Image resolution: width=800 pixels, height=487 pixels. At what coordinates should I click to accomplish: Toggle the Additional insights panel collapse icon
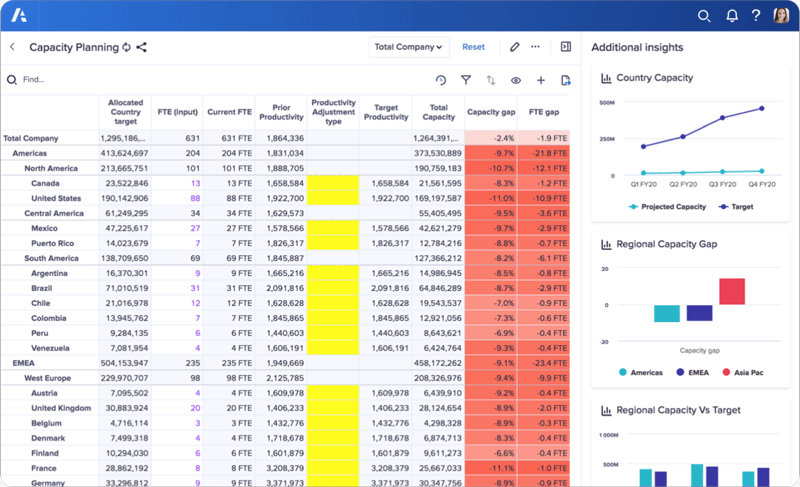pos(566,47)
